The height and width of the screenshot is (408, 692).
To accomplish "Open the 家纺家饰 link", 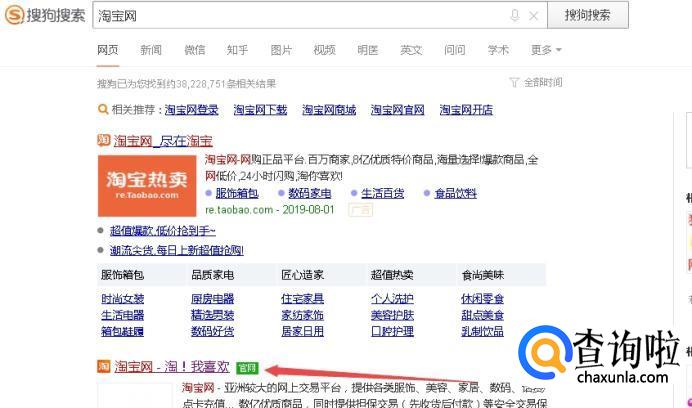I will tap(303, 315).
